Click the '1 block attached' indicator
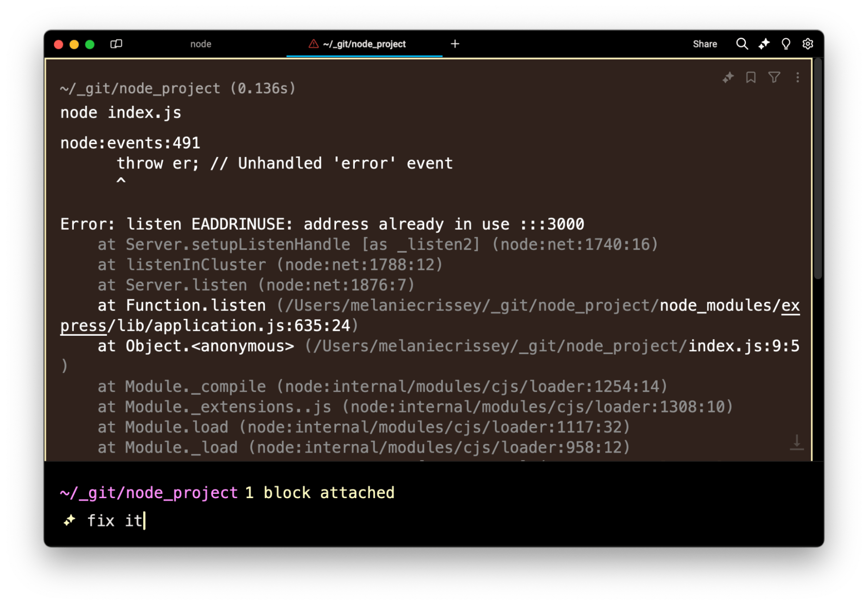This screenshot has width=868, height=605. coord(320,493)
